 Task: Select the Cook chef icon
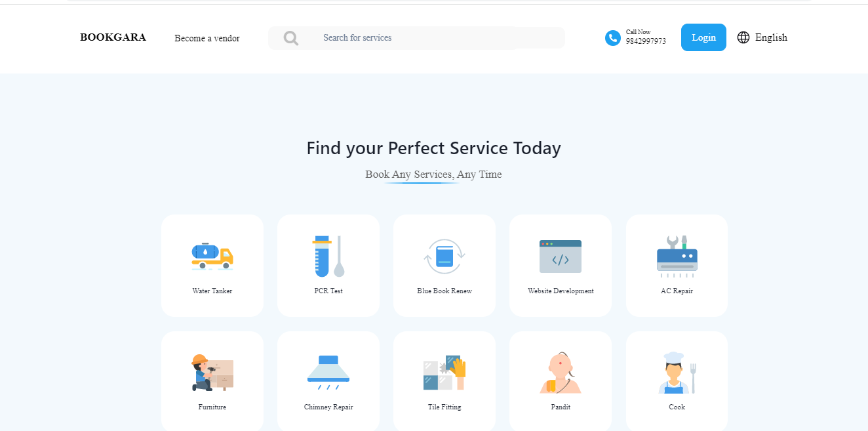pos(677,373)
